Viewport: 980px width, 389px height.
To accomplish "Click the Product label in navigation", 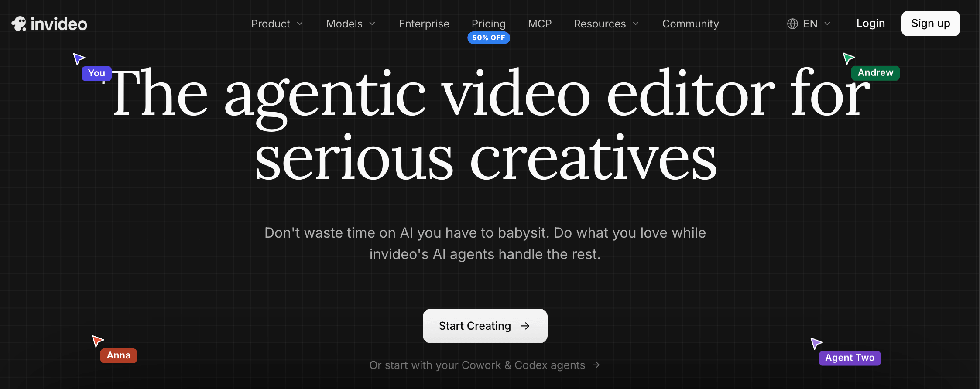I will point(271,24).
